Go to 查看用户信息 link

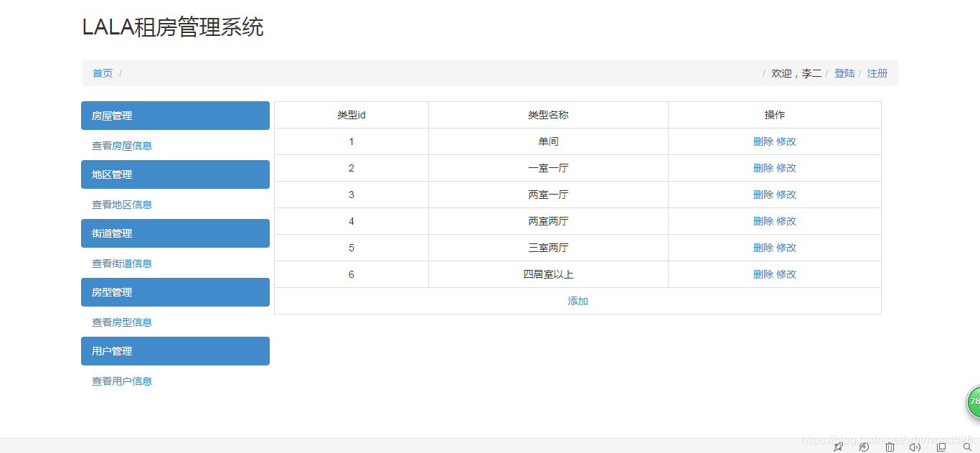(122, 381)
